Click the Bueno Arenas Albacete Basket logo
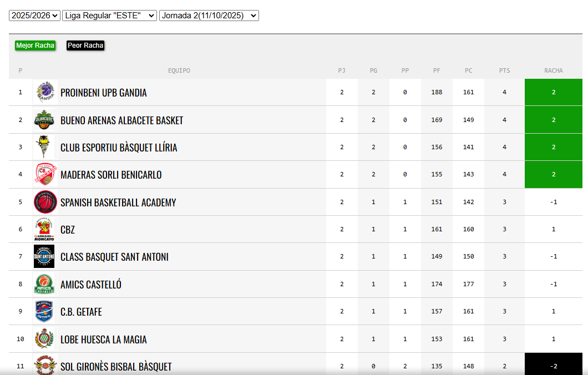The image size is (588, 375). coord(45,120)
